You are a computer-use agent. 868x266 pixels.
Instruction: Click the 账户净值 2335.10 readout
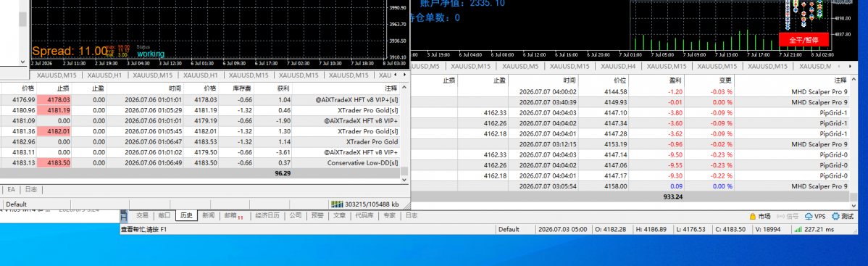pos(462,4)
